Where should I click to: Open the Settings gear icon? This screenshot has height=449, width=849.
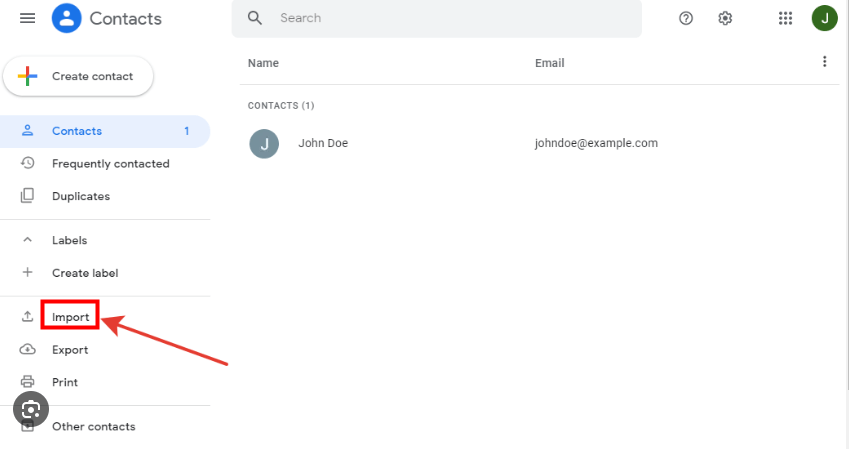[x=726, y=18]
